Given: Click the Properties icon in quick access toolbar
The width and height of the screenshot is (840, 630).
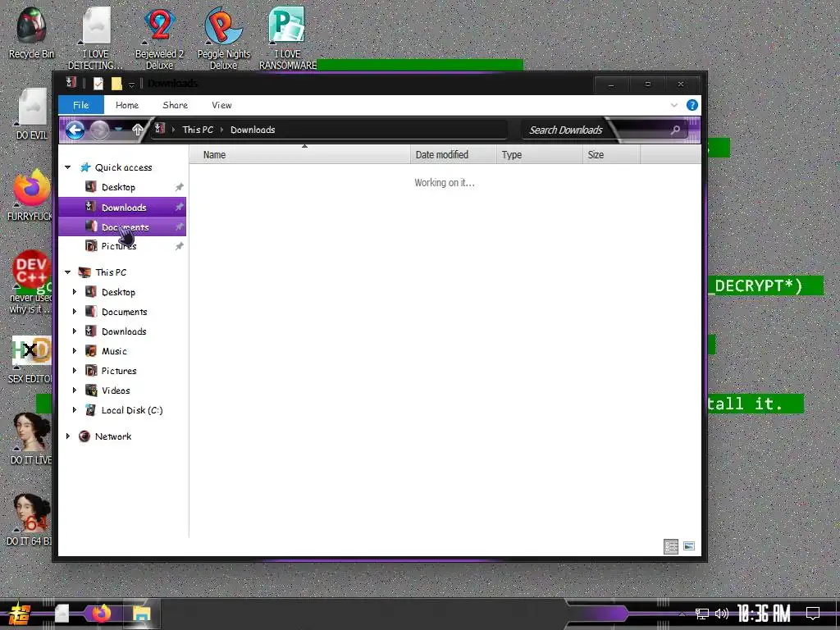Looking at the screenshot, I should click(x=98, y=84).
